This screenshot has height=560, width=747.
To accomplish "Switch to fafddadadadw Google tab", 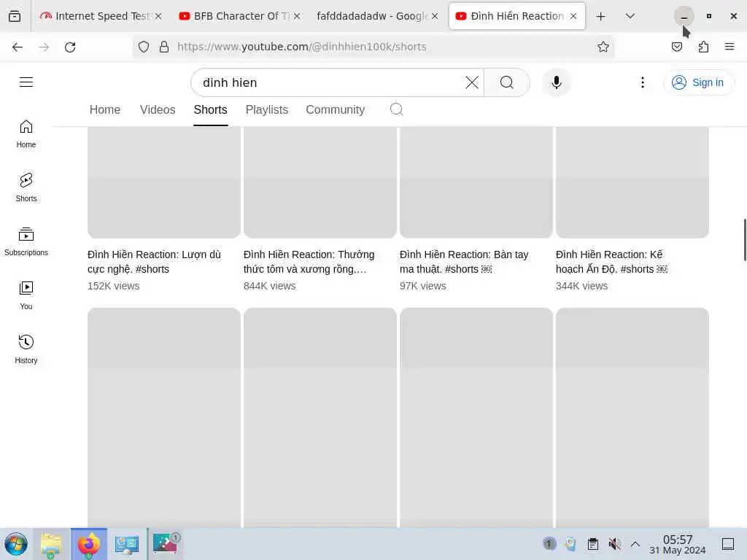I will (377, 16).
